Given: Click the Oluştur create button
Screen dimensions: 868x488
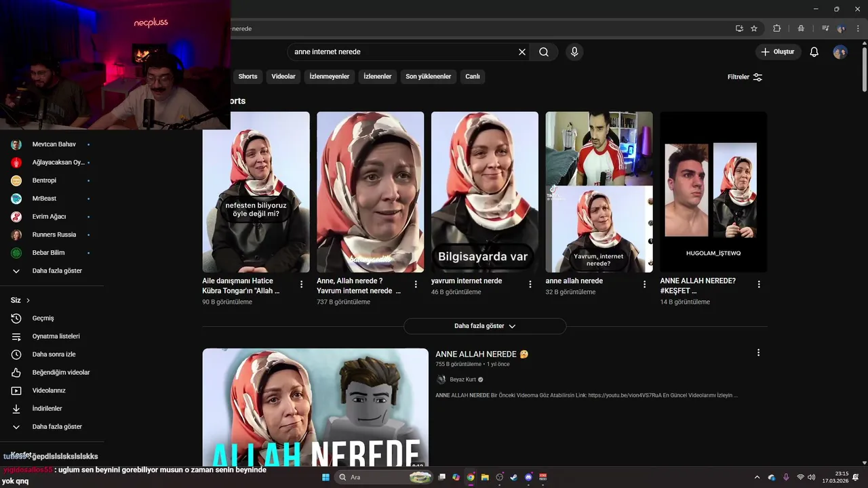Looking at the screenshot, I should [x=778, y=52].
